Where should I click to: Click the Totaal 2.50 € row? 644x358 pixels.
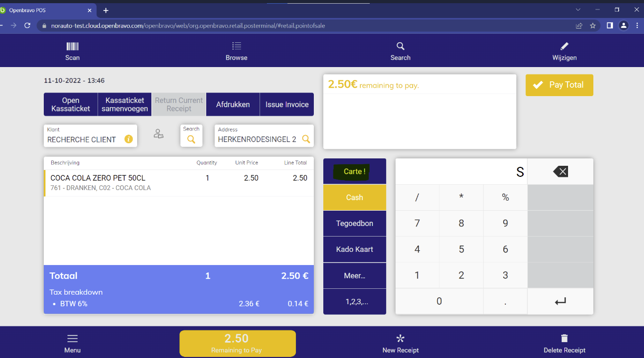(x=179, y=276)
